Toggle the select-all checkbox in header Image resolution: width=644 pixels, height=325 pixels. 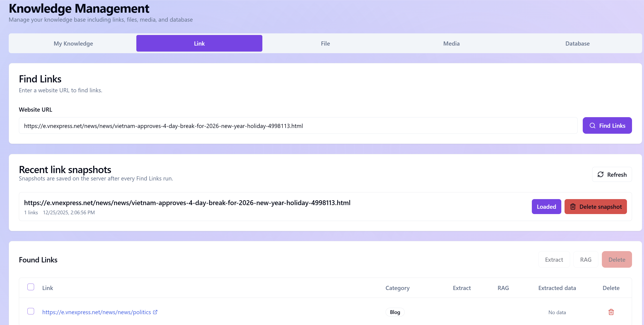31,287
